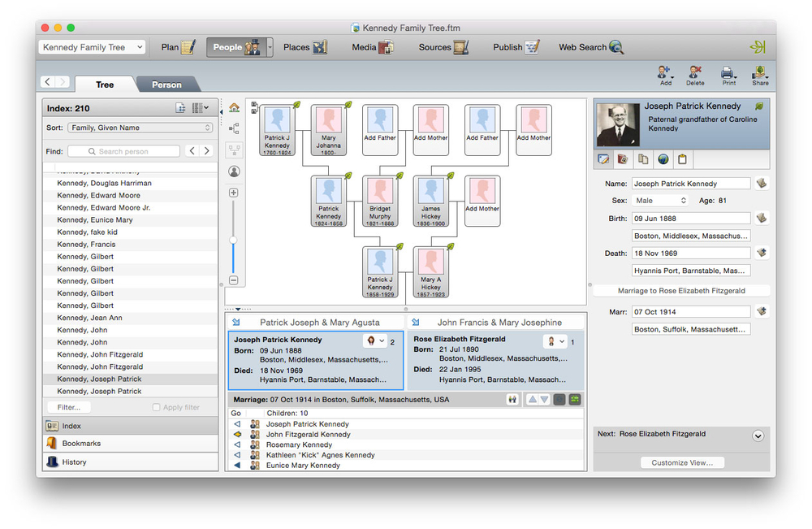This screenshot has width=812, height=529.
Task: Open the Media workspace
Action: click(x=372, y=47)
